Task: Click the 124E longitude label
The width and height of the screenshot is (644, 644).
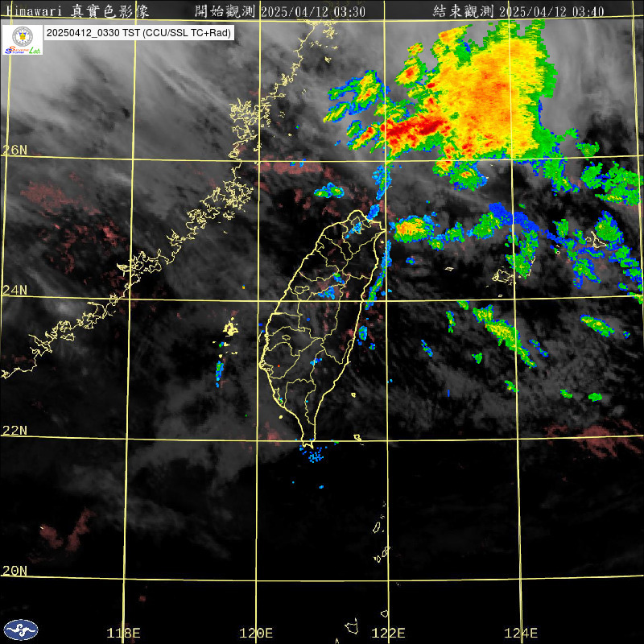Action: point(522,634)
